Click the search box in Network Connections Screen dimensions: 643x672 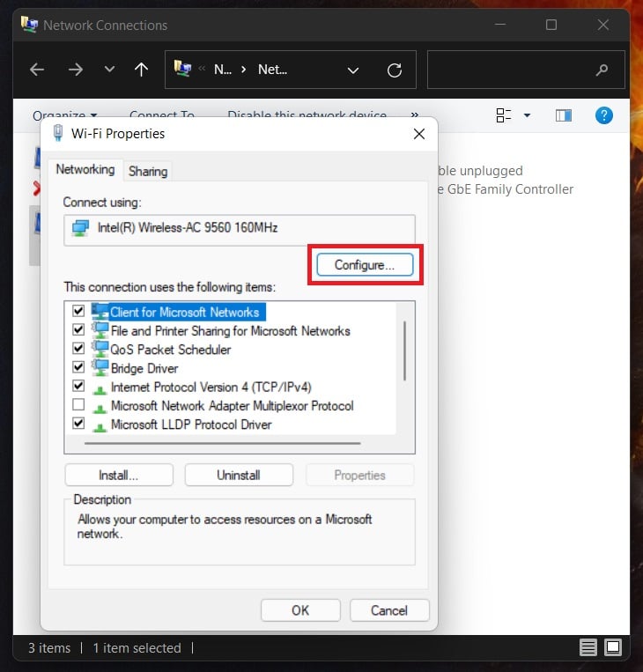(526, 70)
